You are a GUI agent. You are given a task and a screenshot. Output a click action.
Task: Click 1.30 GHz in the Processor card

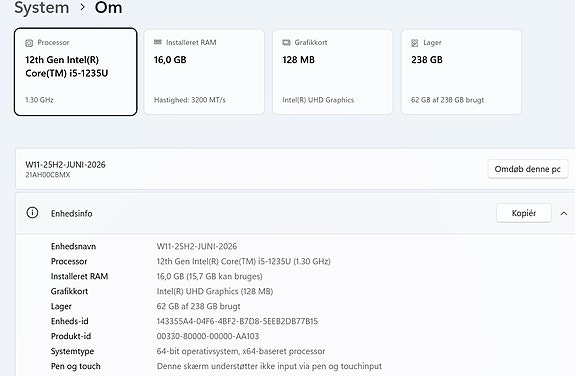click(39, 100)
